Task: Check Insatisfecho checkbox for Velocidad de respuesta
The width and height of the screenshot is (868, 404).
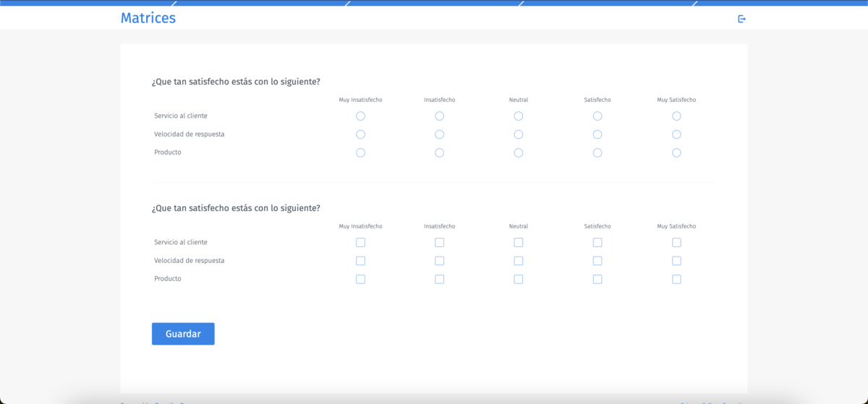Action: pos(439,261)
